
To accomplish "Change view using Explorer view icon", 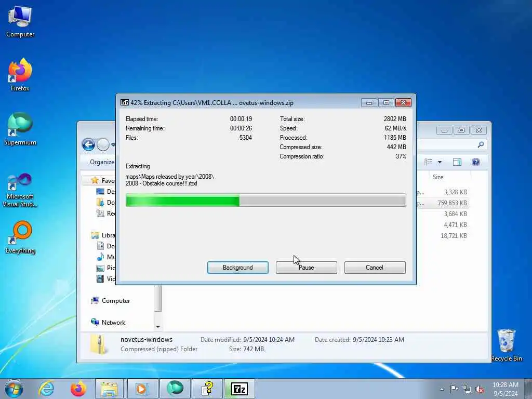I will point(429,162).
